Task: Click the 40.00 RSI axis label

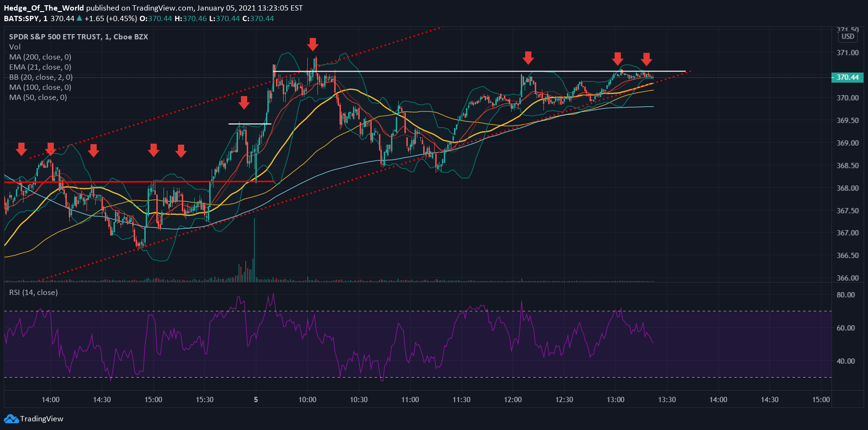Action: (x=846, y=361)
